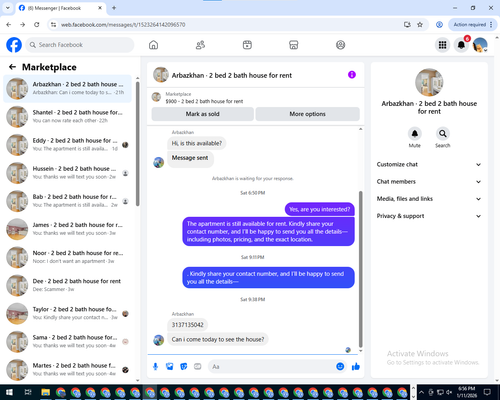Viewport: 500px width, 400px height.
Task: Open Hussein conversation in list
Action: pos(67,173)
